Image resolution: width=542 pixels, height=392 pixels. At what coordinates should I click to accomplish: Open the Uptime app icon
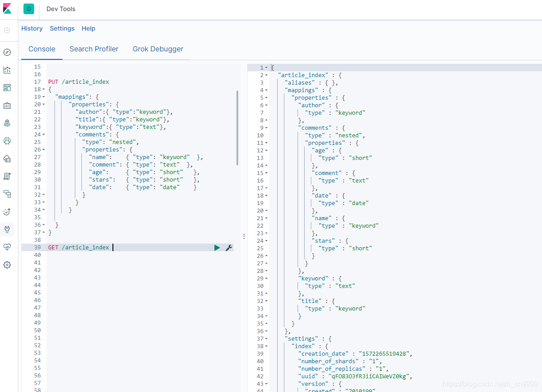(7, 212)
